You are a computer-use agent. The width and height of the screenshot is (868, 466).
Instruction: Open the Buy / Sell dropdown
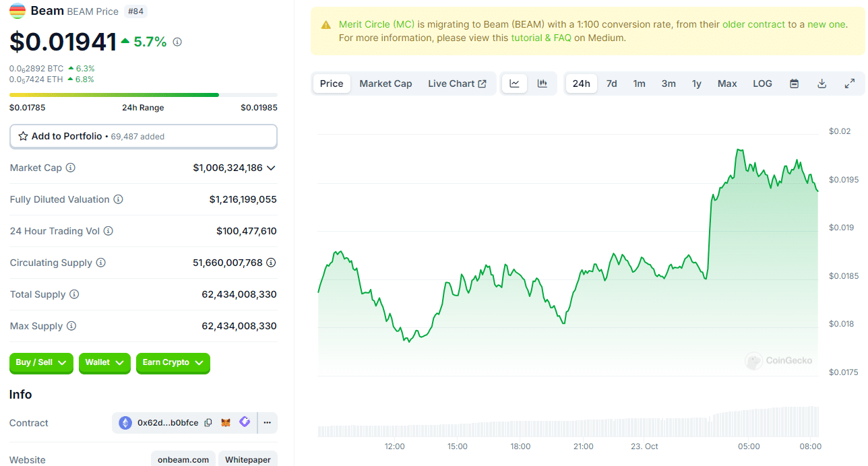(41, 362)
